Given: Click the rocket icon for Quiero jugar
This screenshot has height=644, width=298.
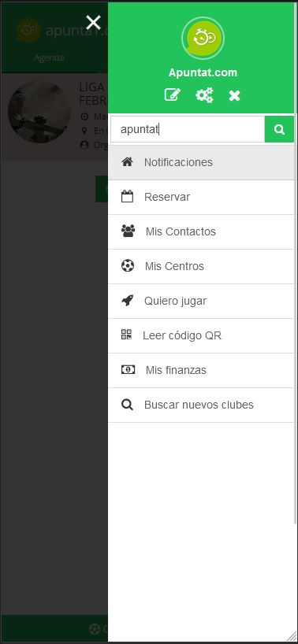Looking at the screenshot, I should pos(128,301).
